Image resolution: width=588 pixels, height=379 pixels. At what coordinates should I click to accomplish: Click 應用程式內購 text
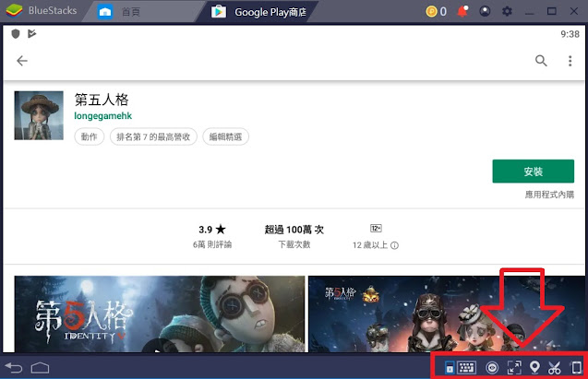point(549,195)
